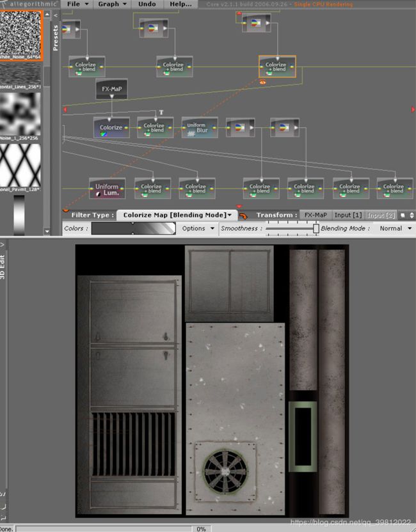Select the second Colorize + blend after Uniform Lum.

click(x=197, y=189)
